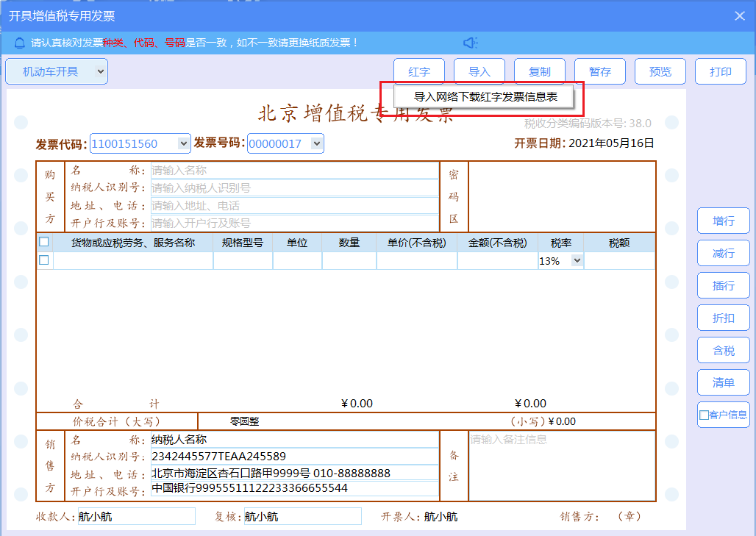Click the 复制 copy button
Image resolution: width=756 pixels, height=536 pixels.
(540, 71)
